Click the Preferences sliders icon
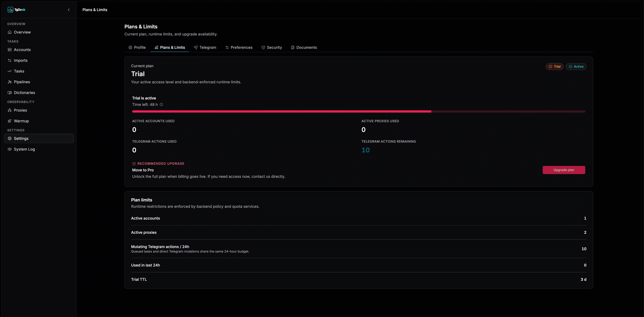 (227, 47)
